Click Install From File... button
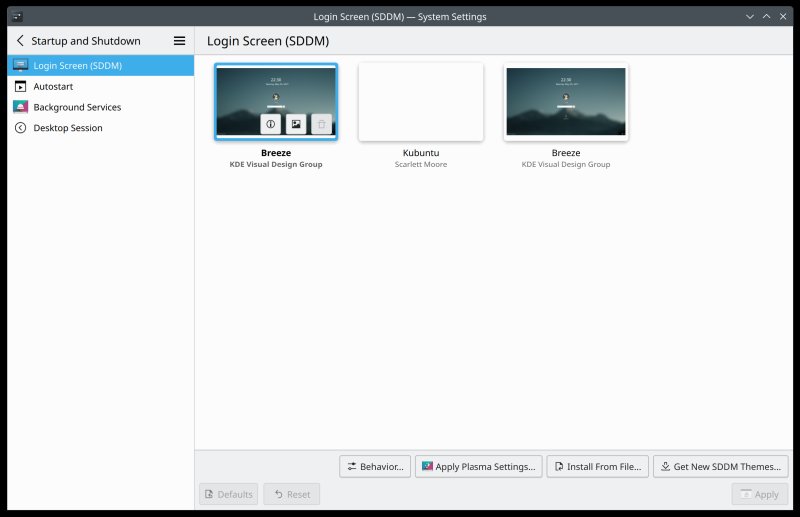The image size is (800, 517). [597, 467]
